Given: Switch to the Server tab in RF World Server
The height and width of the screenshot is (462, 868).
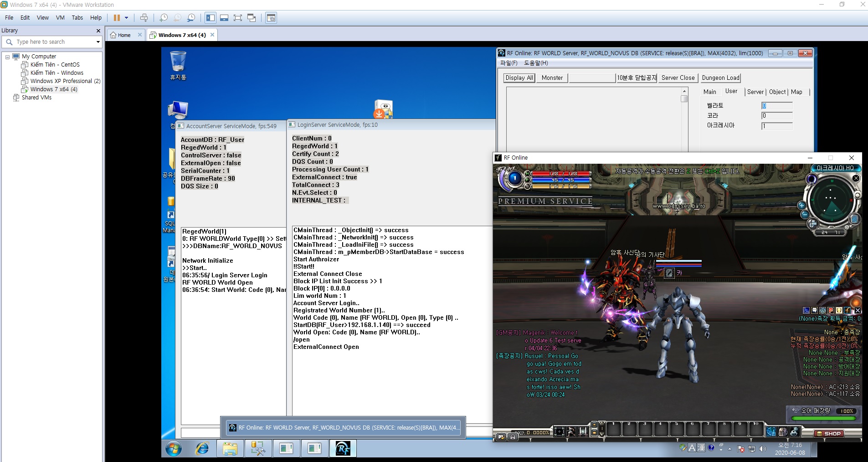Looking at the screenshot, I should pos(755,92).
